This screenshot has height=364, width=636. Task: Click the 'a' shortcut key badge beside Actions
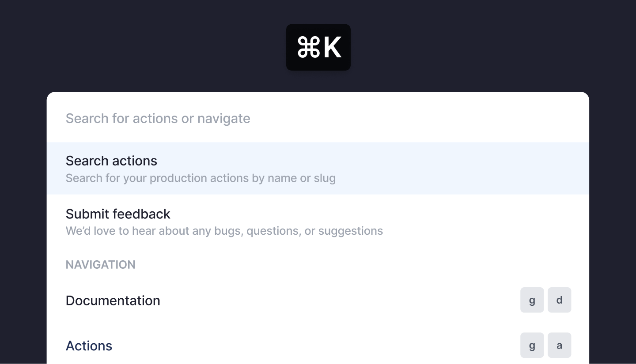coord(559,345)
